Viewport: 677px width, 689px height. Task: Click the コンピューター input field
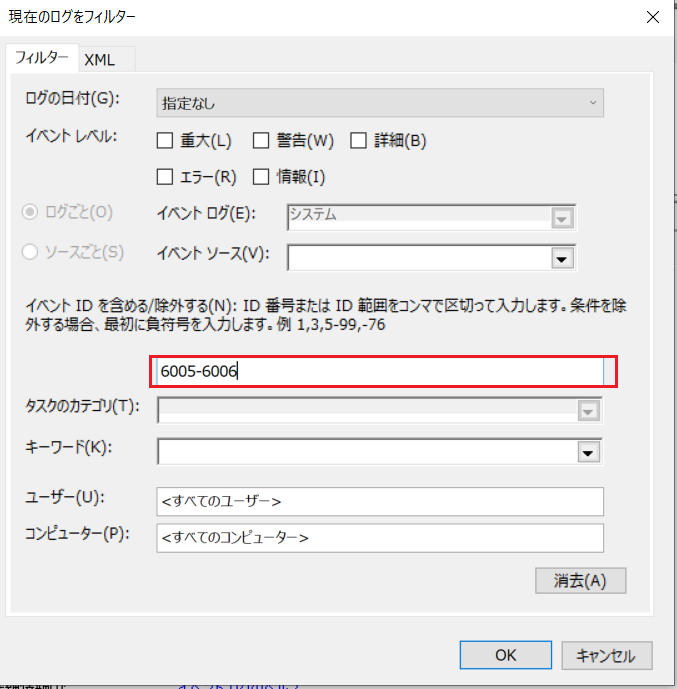(380, 538)
